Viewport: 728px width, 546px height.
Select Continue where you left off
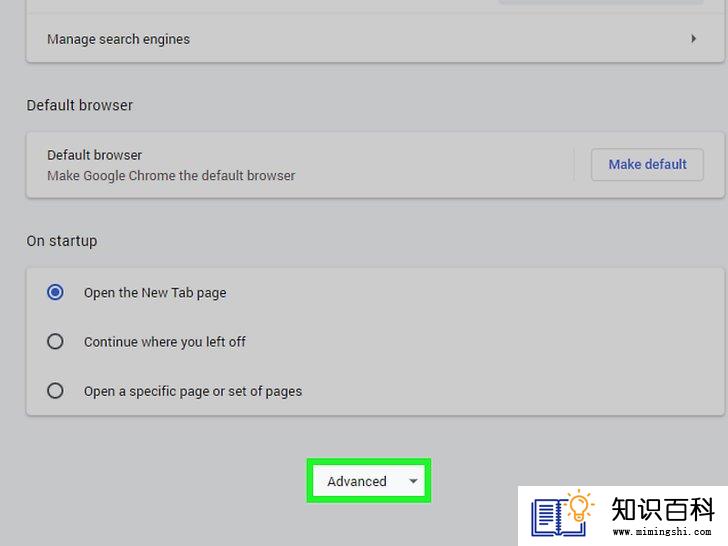pyautogui.click(x=55, y=342)
